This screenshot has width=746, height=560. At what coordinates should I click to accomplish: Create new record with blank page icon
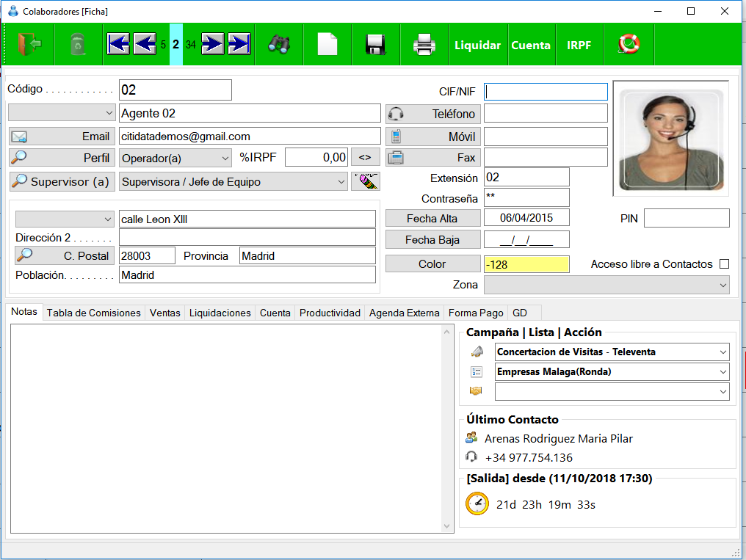click(327, 45)
